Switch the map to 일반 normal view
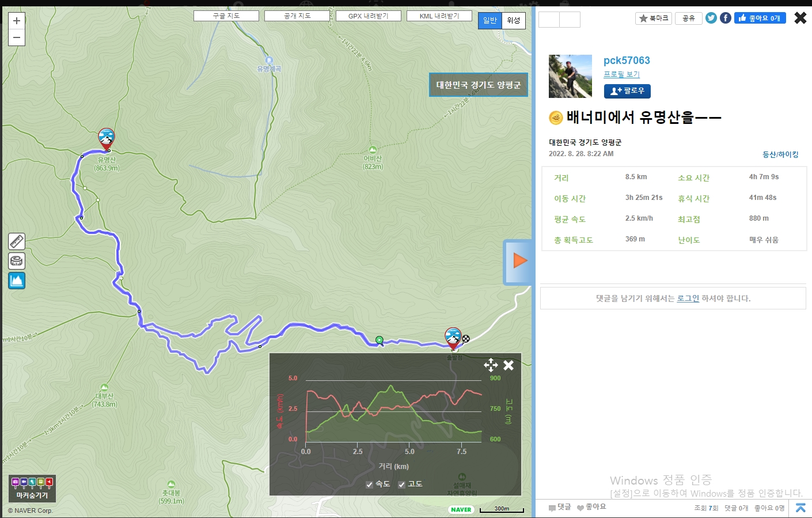The height and width of the screenshot is (518, 812). coord(490,21)
